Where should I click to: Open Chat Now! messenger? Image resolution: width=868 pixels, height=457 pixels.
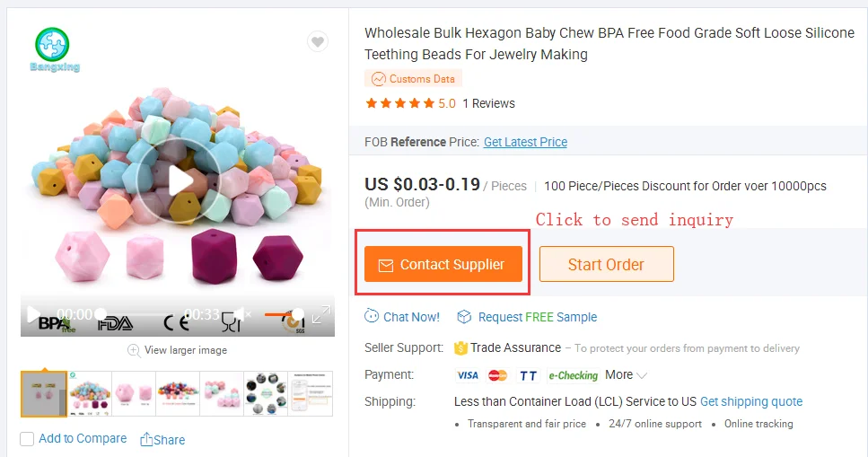pos(402,317)
